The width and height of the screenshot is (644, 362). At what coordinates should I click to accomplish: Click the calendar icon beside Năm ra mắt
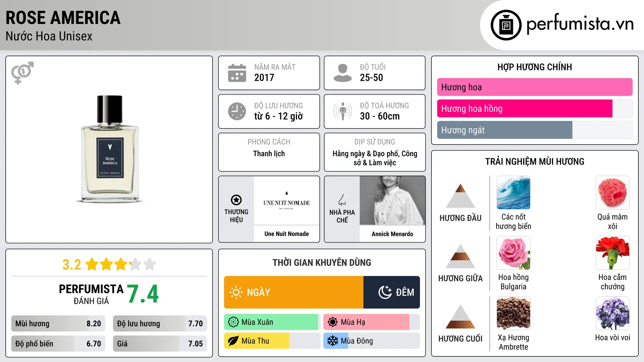[x=237, y=73]
